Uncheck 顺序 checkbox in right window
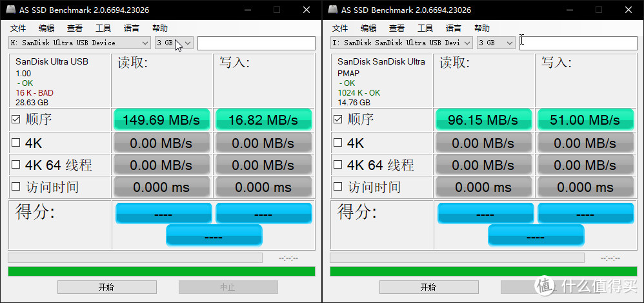Image resolution: width=644 pixels, height=303 pixels. (337, 120)
